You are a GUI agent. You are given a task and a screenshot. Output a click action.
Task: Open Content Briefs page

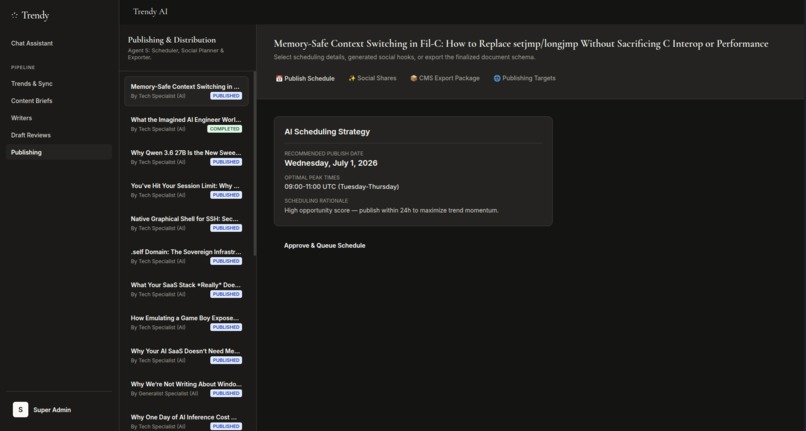[59, 101]
